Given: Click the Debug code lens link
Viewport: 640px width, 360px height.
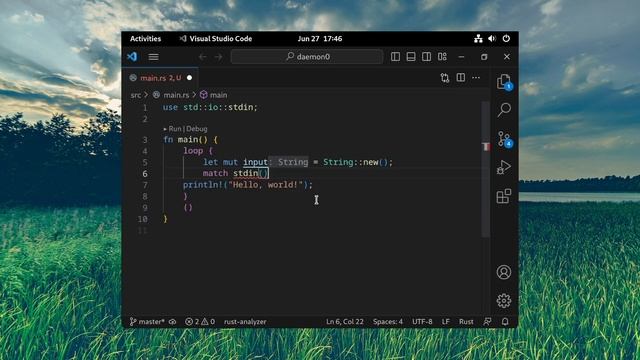Looking at the screenshot, I should (x=197, y=129).
